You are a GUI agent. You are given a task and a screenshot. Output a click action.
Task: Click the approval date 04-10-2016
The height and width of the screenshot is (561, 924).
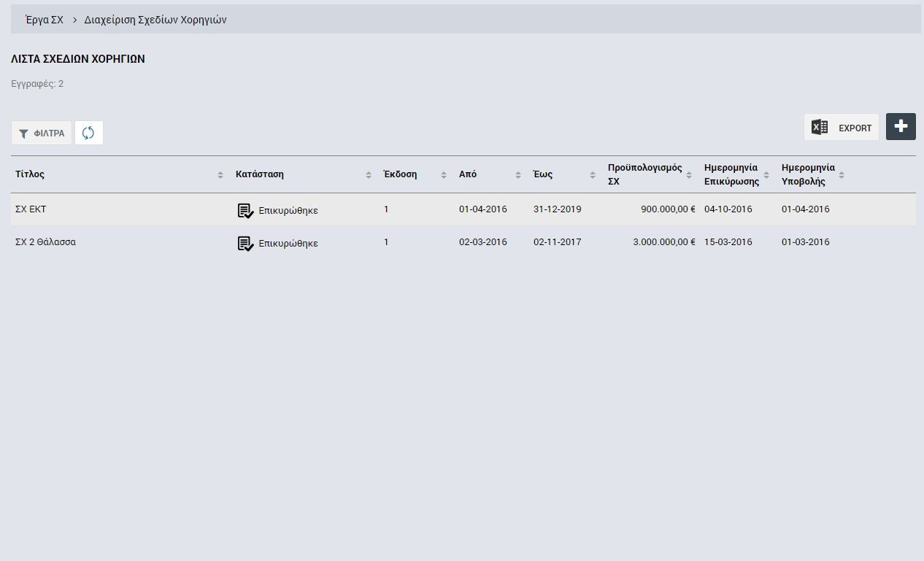tap(728, 209)
